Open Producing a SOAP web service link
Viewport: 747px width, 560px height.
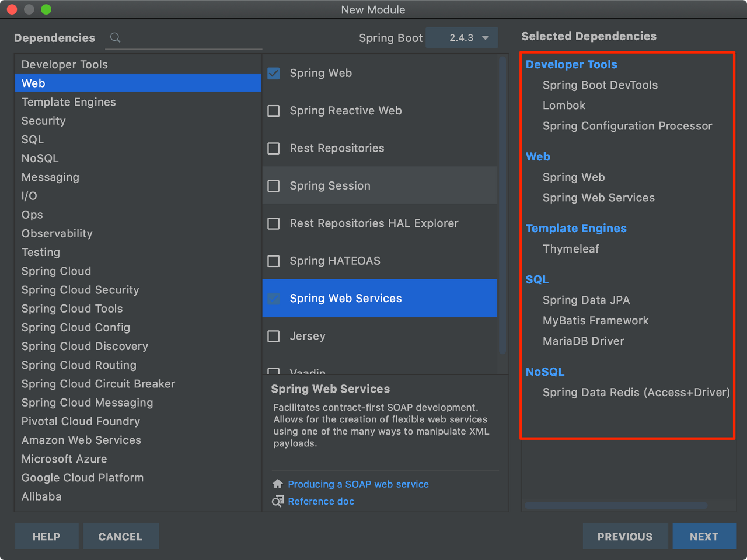tap(358, 484)
